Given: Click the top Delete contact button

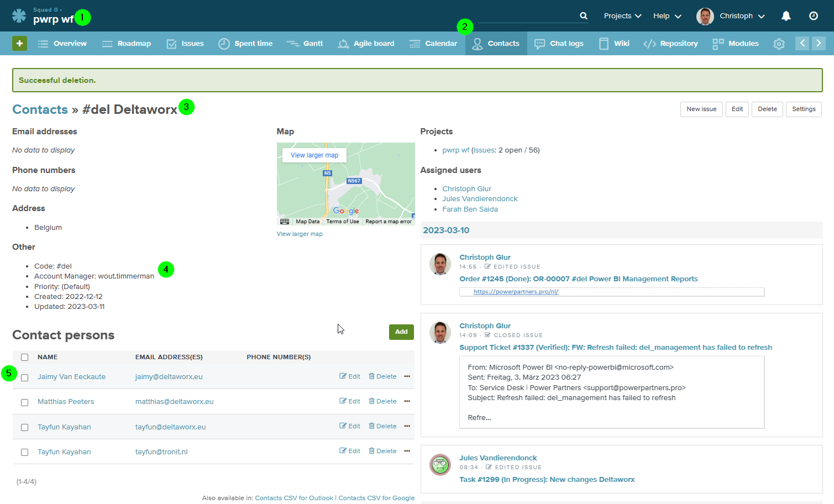Looking at the screenshot, I should 767,109.
